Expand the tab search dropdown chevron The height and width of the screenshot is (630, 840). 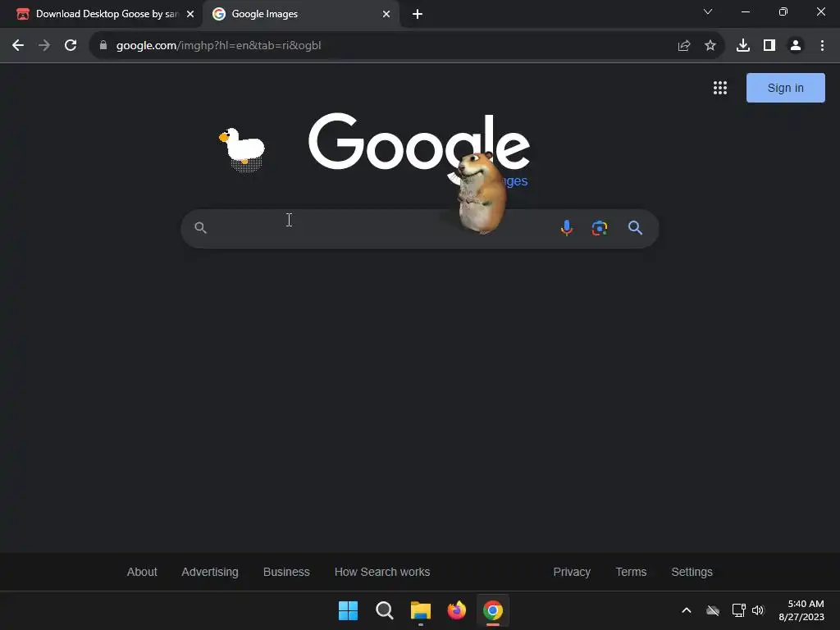(708, 11)
